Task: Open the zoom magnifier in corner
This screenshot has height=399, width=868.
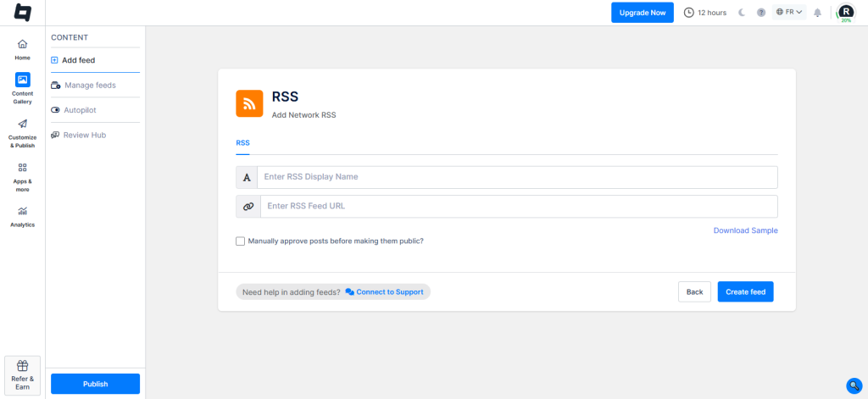Action: point(854,385)
